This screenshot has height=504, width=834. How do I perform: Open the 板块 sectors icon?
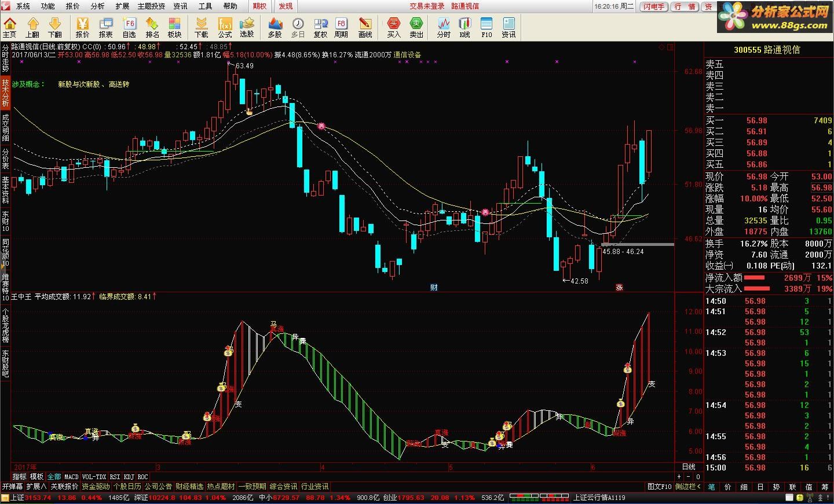(174, 27)
